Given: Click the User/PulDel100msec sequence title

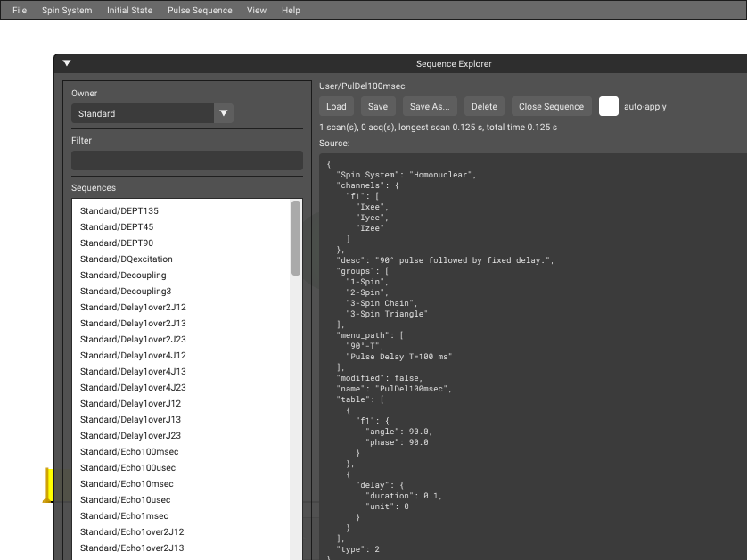Looking at the screenshot, I should (362, 86).
